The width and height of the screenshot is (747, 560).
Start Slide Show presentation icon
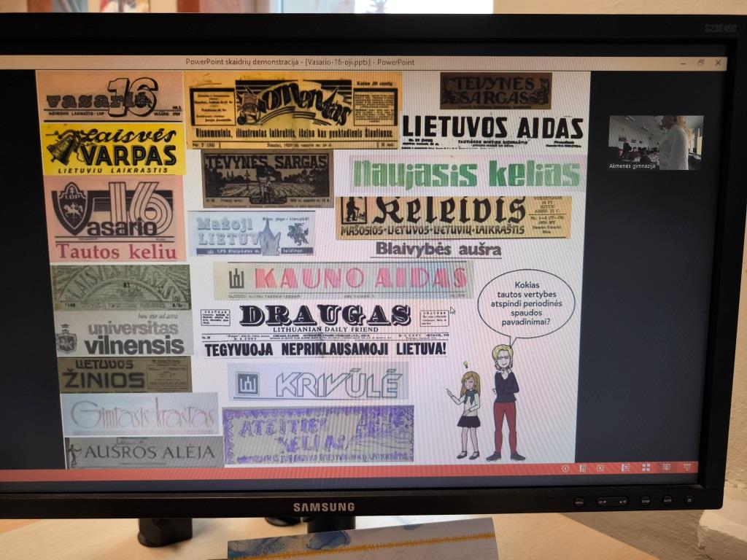[x=687, y=467]
